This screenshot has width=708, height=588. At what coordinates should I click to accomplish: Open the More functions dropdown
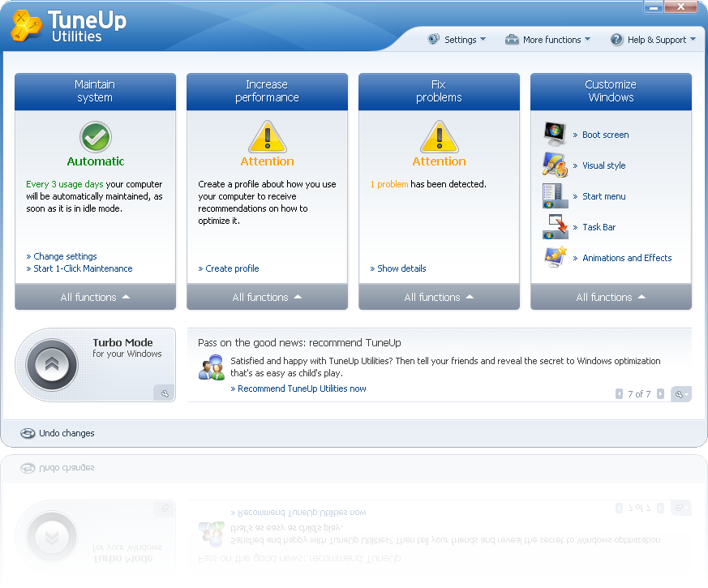tap(548, 39)
